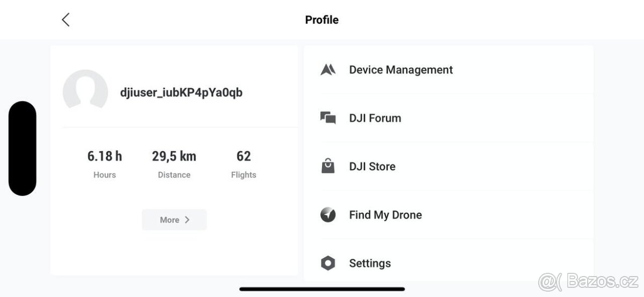Expand details via More chevron arrow

[x=187, y=220]
